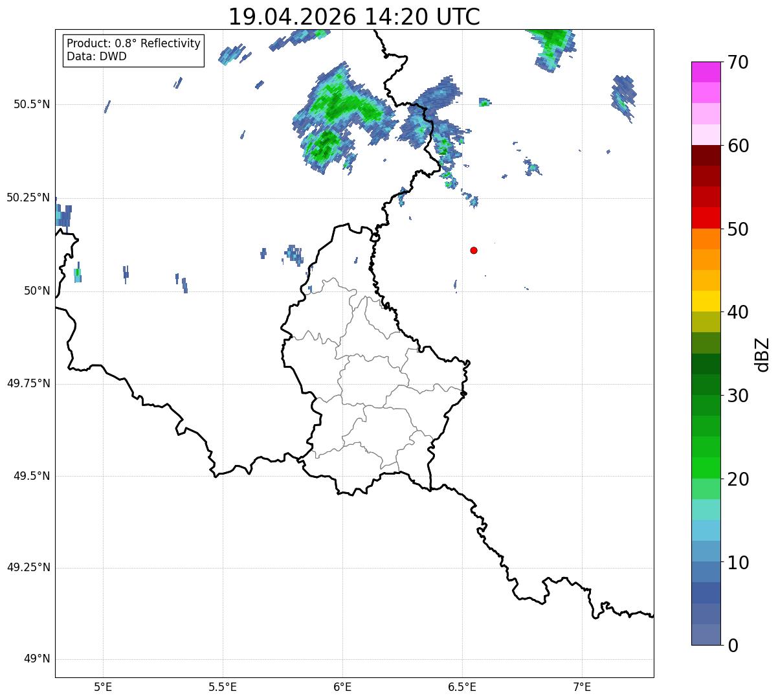
Task: Click the 6°E longitude tick label
Action: tap(342, 686)
